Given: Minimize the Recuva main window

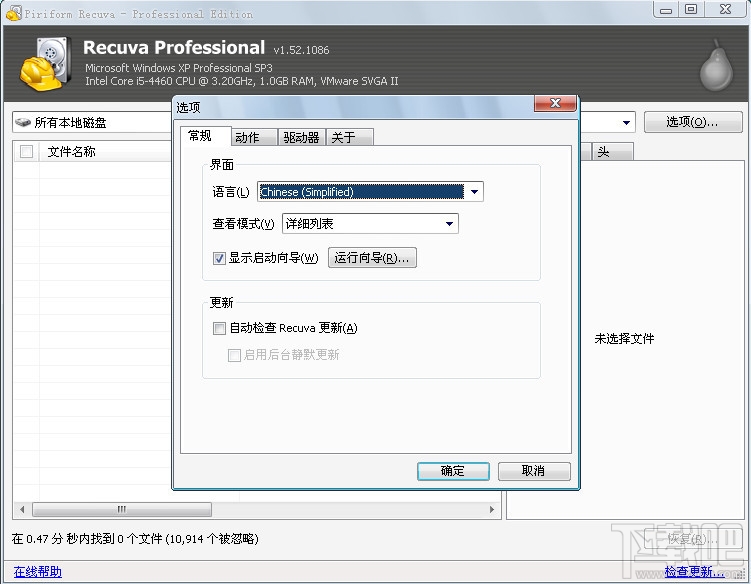Looking at the screenshot, I should pyautogui.click(x=665, y=10).
